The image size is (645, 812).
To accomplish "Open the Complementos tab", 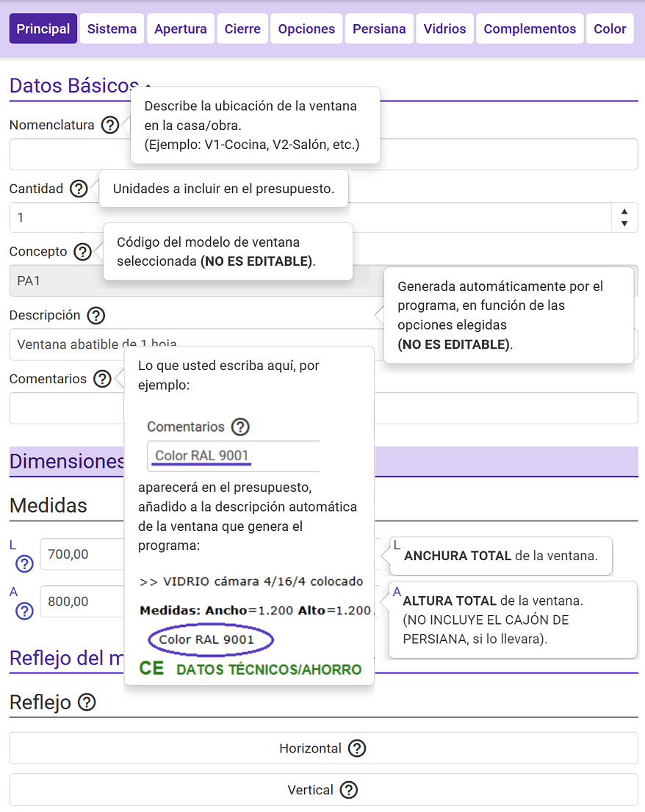I will click(x=530, y=29).
